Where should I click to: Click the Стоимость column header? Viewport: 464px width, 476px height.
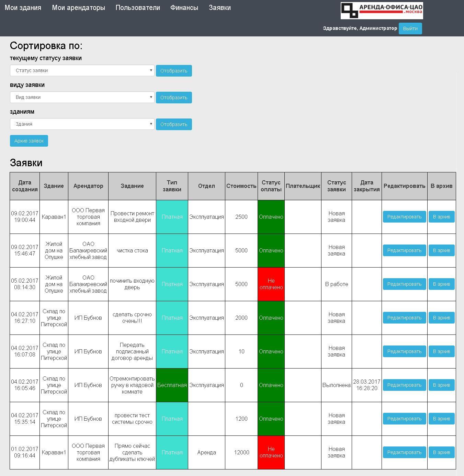click(x=241, y=186)
